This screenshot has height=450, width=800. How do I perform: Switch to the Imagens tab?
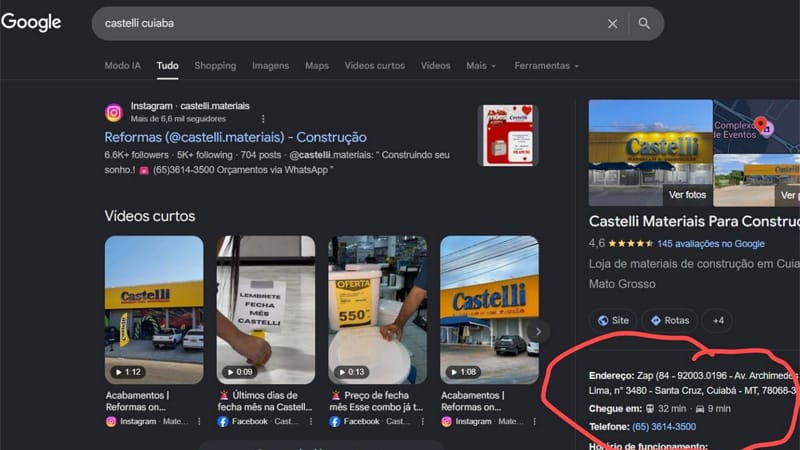coord(270,65)
